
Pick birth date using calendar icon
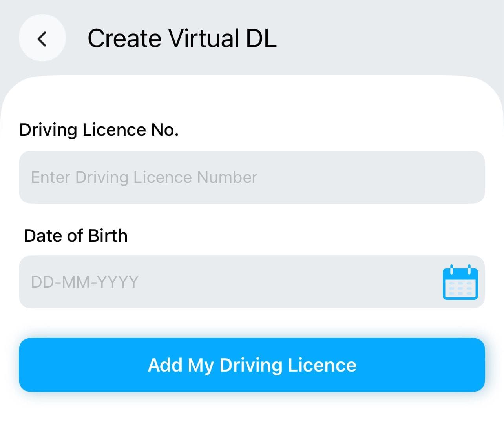coord(460,282)
